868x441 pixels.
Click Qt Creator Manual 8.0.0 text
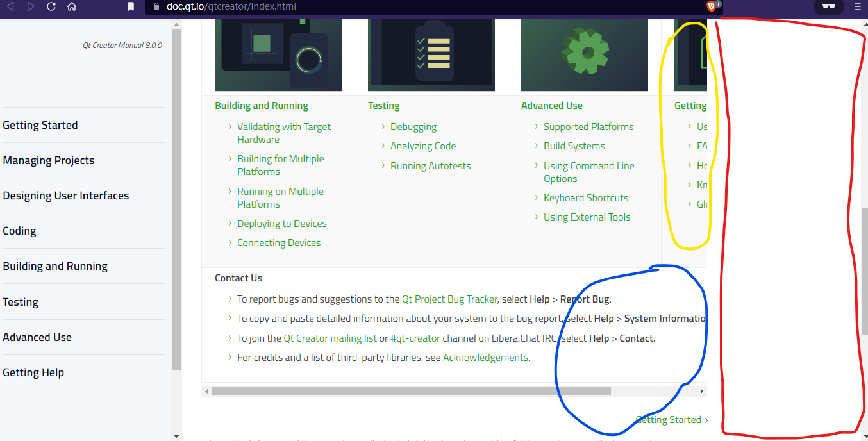tap(122, 46)
